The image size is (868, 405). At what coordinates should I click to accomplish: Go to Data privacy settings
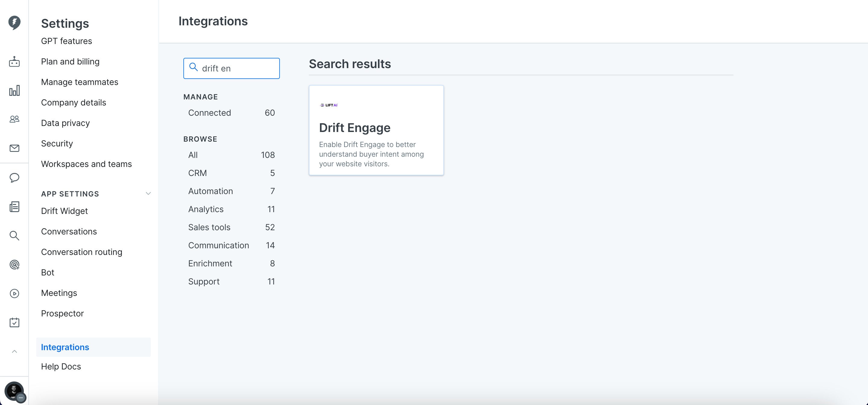coord(65,123)
